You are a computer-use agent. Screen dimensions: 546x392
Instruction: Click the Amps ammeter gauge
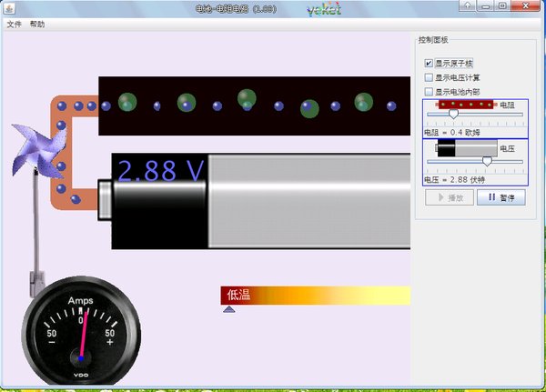coord(81,333)
